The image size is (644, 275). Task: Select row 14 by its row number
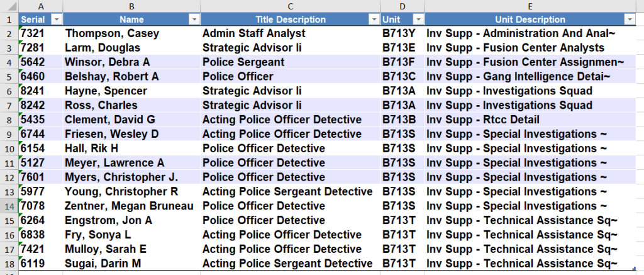pos(9,206)
